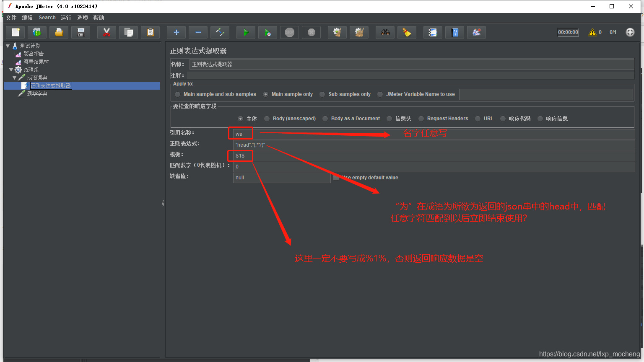
Task: Collapse the 成语词典 tree node
Action: [x=15, y=78]
